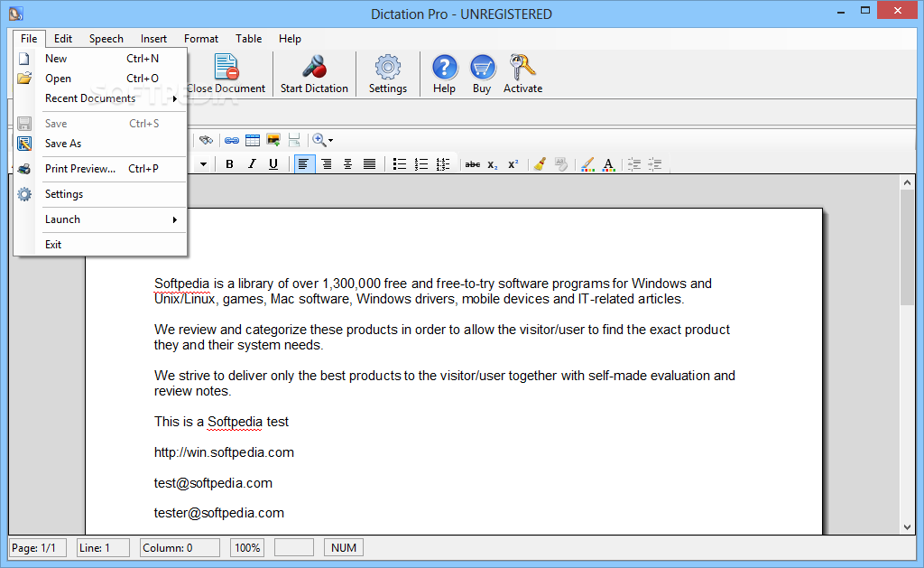This screenshot has height=568, width=924.
Task: Insert a picture using the image icon
Action: (273, 140)
